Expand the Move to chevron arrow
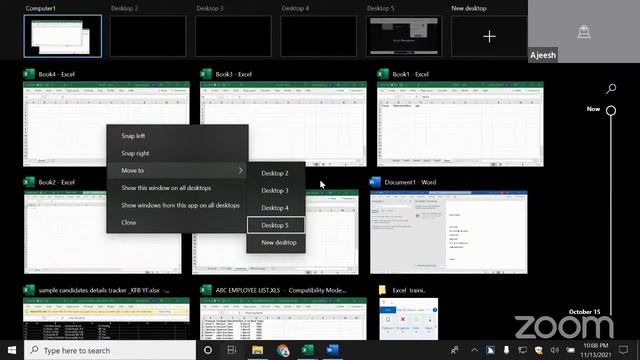This screenshot has width=640, height=360. (240, 171)
